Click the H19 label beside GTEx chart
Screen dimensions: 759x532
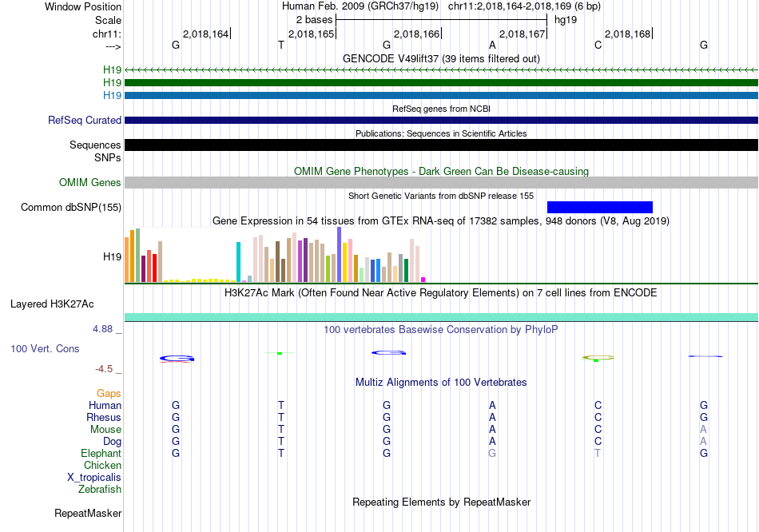(x=112, y=256)
